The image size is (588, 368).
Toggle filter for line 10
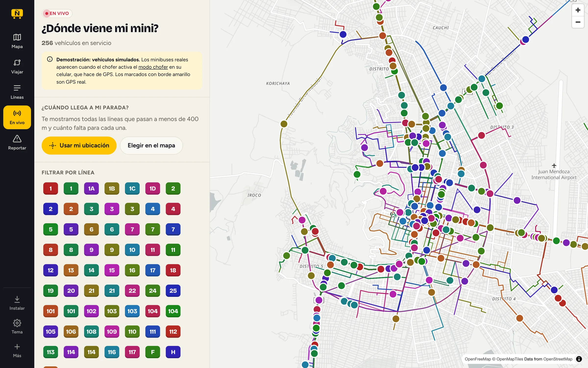132,250
